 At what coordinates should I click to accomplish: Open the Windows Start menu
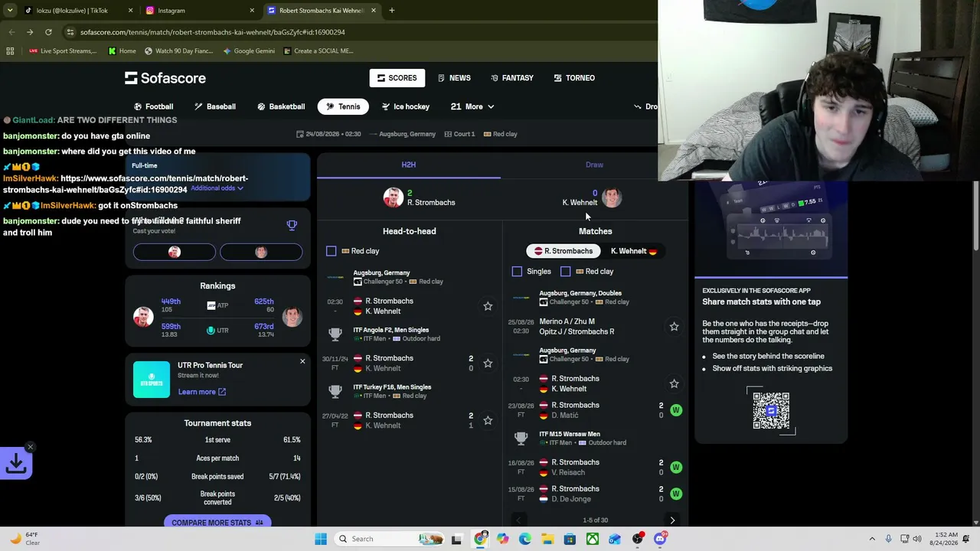[x=321, y=539]
